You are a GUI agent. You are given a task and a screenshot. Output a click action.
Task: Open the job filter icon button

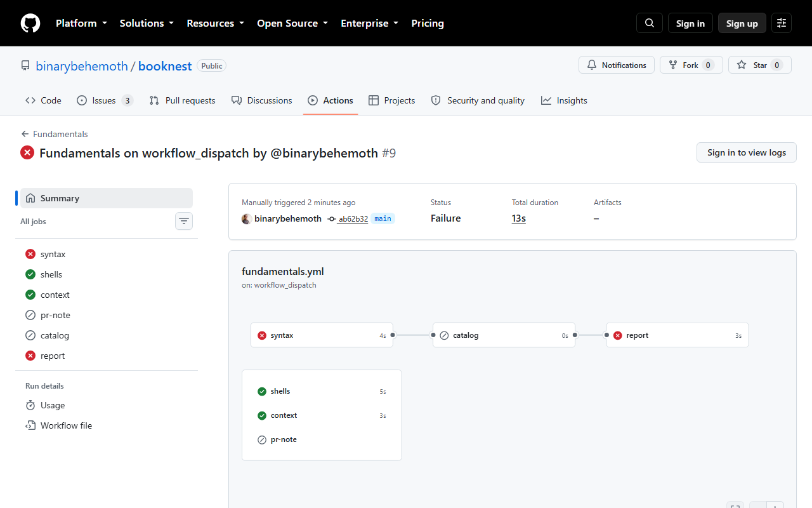(x=184, y=221)
